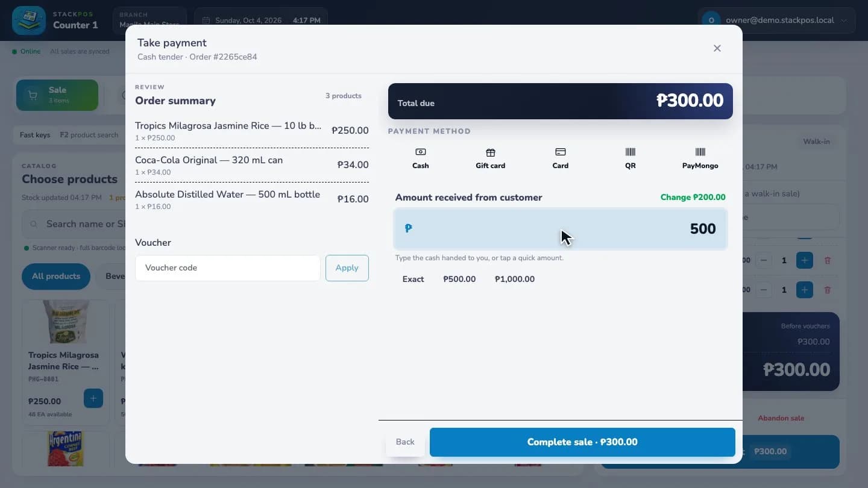The width and height of the screenshot is (868, 488).
Task: Select PayMongo payment method
Action: [x=700, y=158]
